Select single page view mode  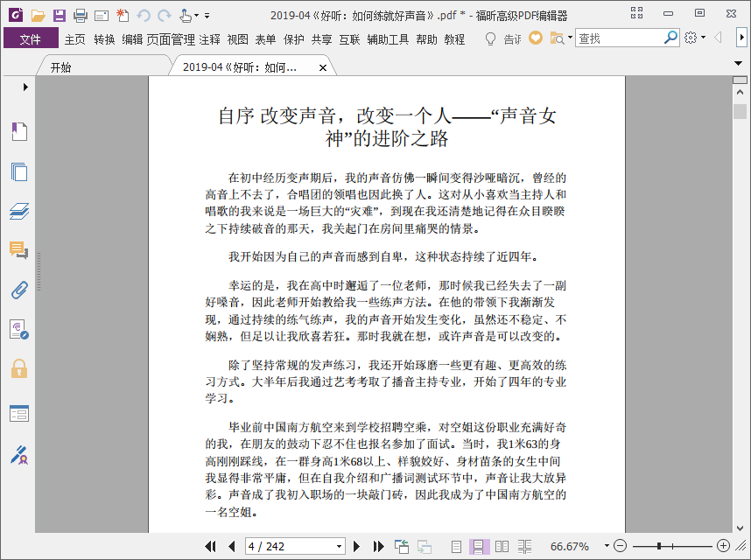(456, 546)
